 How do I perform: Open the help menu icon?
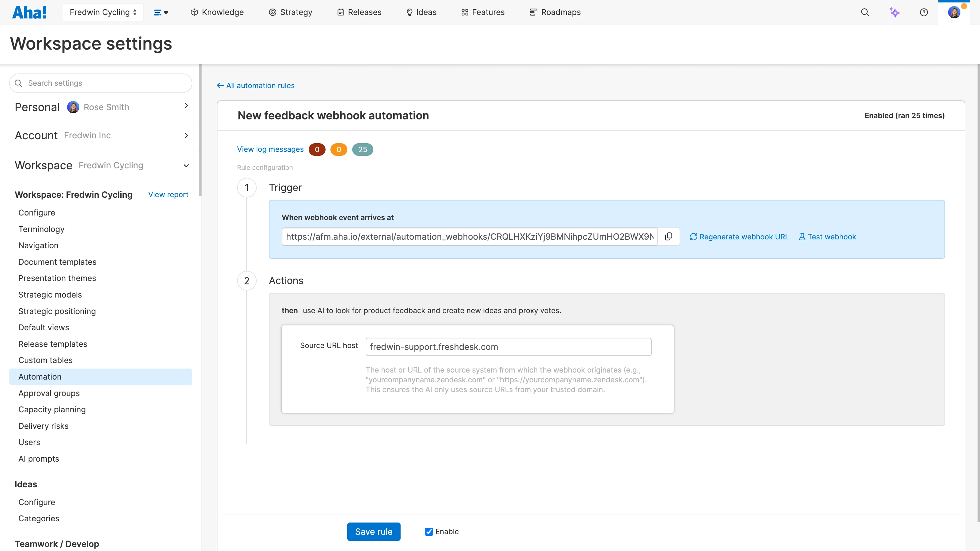click(924, 12)
